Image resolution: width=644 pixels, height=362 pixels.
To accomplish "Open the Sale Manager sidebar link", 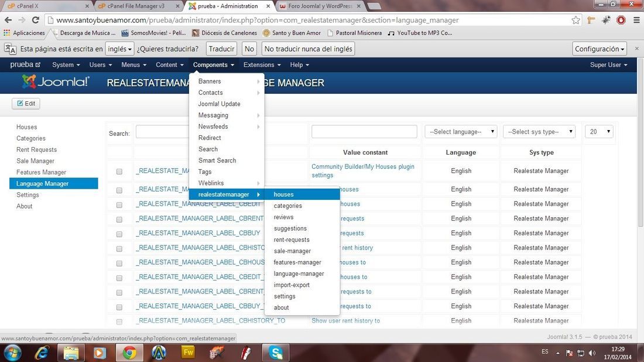I will click(x=35, y=161).
